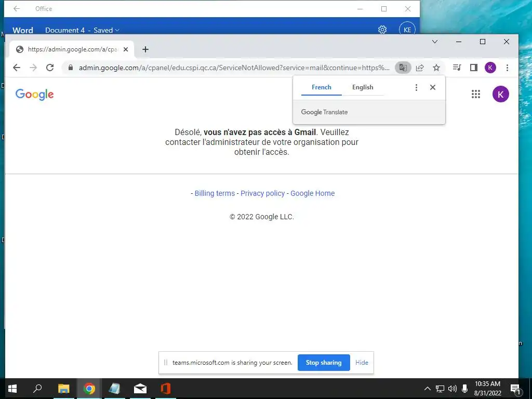Open Office app from taskbar
The height and width of the screenshot is (399, 532).
(x=166, y=389)
